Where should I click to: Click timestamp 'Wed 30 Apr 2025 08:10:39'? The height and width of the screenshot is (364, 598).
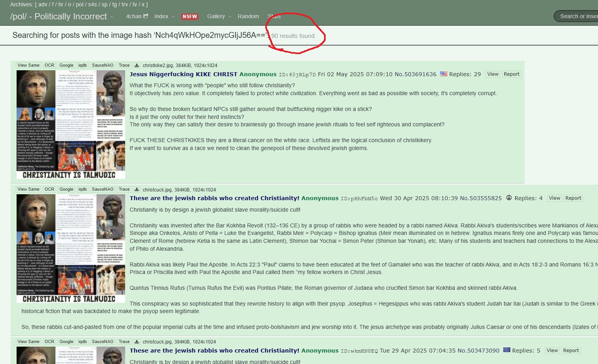click(419, 198)
